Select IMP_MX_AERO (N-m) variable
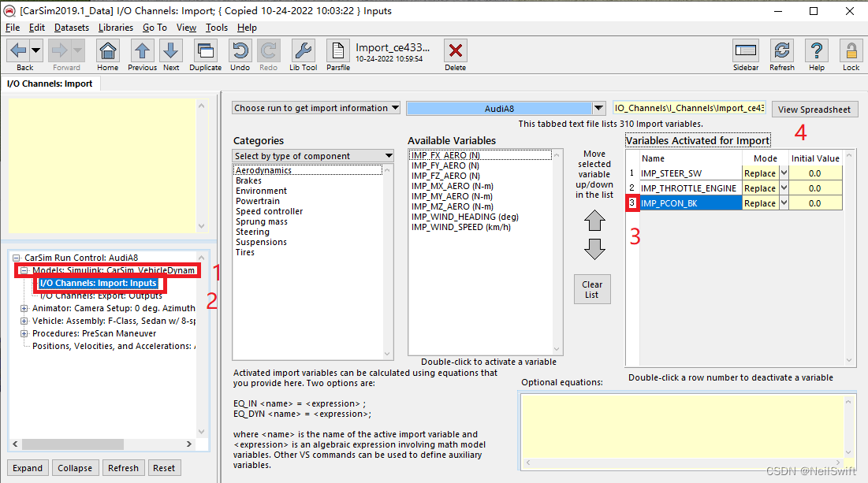868x483 pixels. click(452, 187)
